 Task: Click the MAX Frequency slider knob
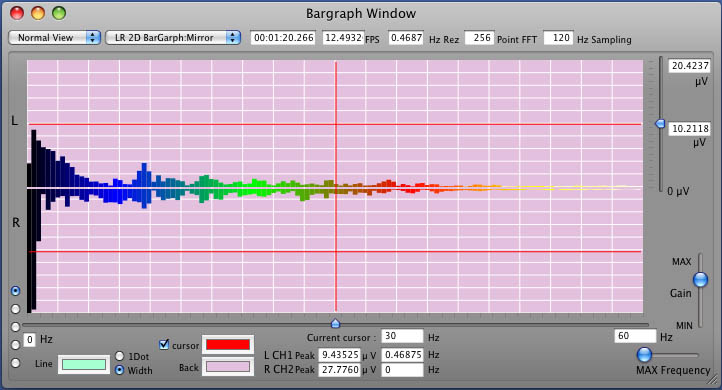(x=644, y=355)
